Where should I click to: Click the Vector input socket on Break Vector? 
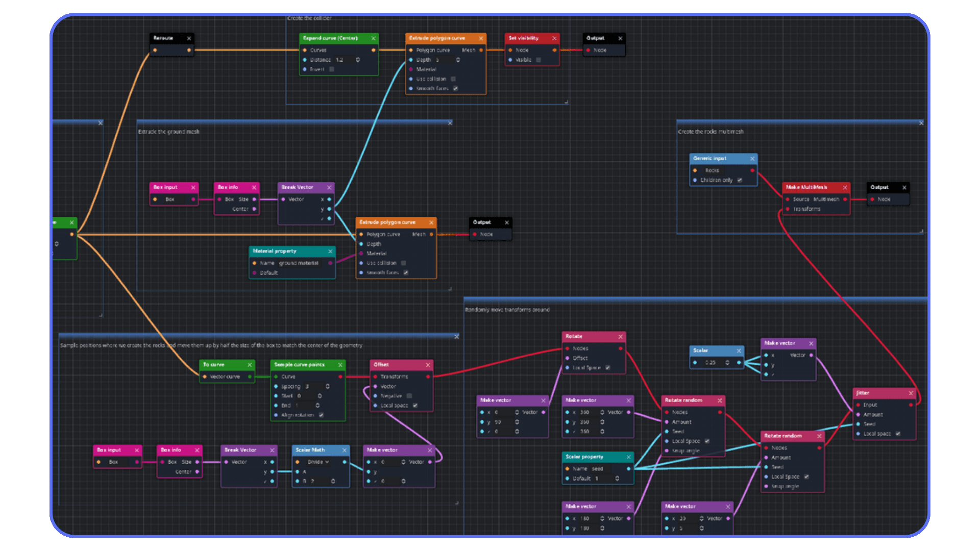coord(282,199)
